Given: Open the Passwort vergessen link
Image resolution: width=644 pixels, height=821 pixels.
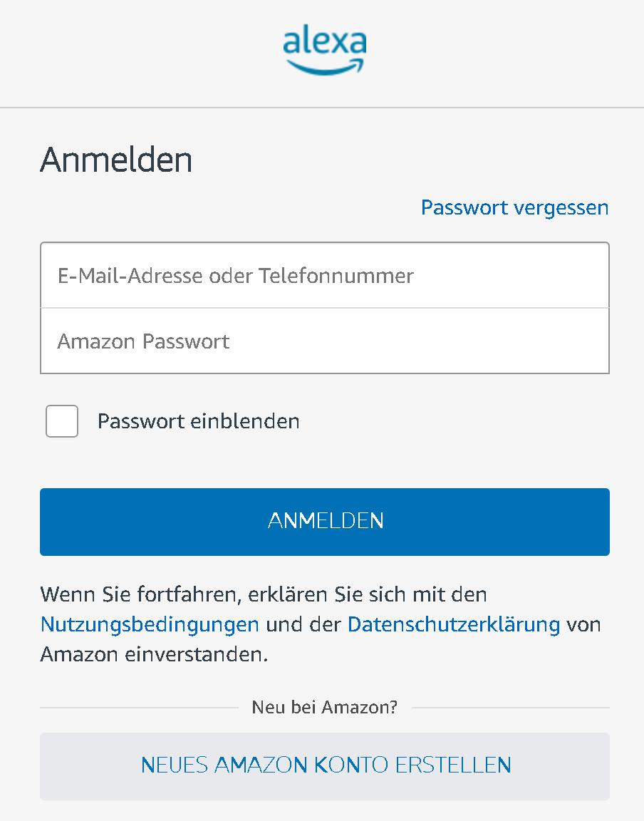Looking at the screenshot, I should [514, 208].
